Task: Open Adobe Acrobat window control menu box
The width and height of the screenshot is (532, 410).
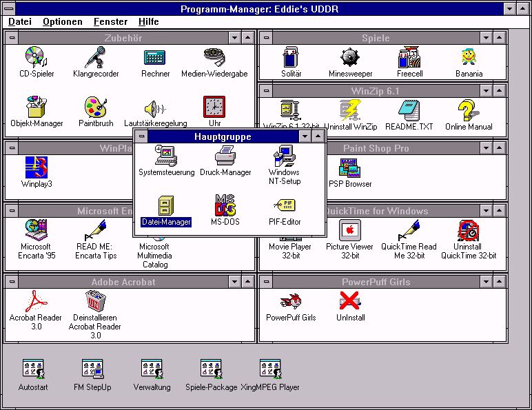Action: [12, 282]
